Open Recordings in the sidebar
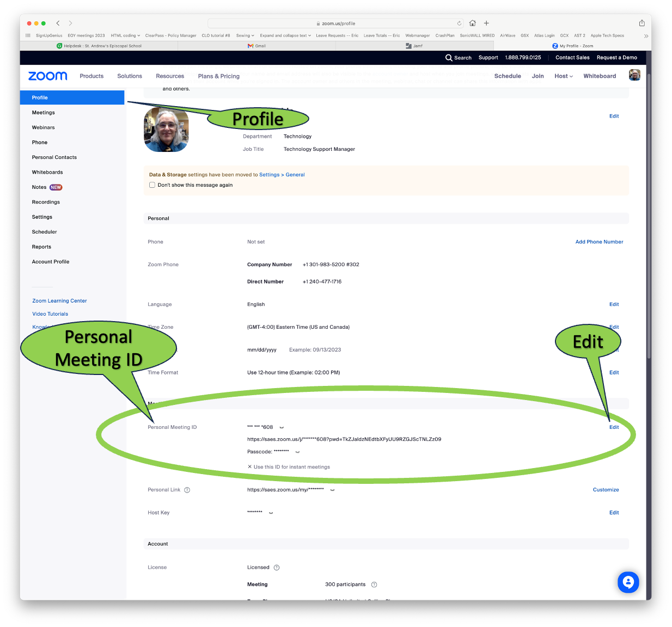 pos(46,202)
